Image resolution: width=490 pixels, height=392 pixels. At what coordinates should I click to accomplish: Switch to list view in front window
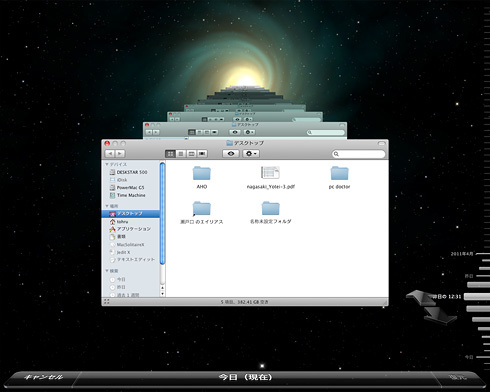[x=181, y=154]
